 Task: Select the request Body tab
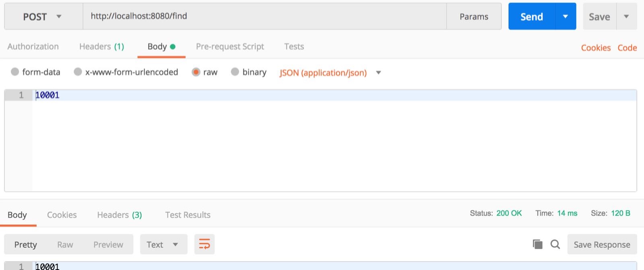click(161, 47)
